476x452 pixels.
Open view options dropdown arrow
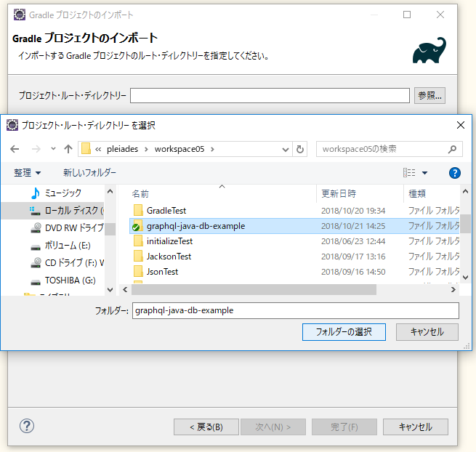tap(424, 173)
